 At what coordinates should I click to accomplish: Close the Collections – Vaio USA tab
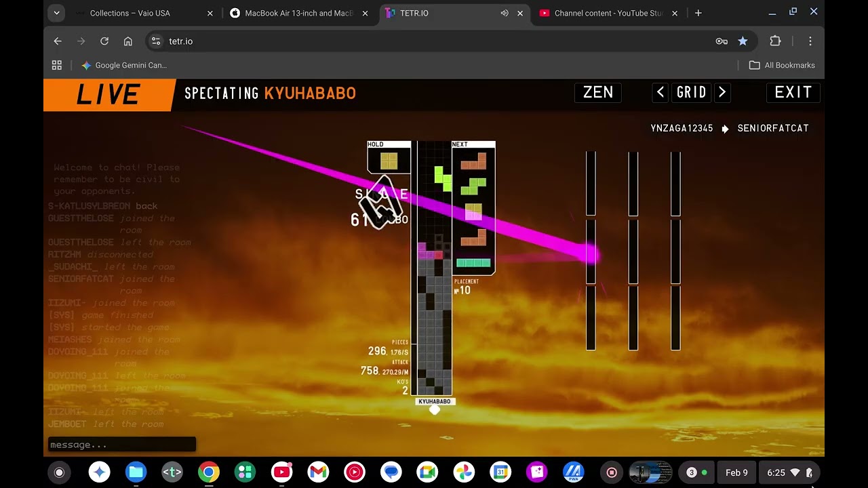click(x=210, y=13)
